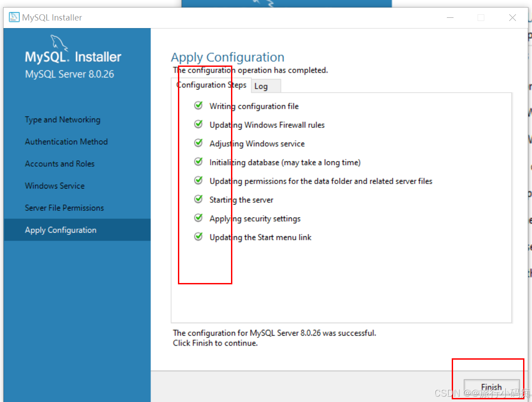Click the MySQL Installer title bar icon
Image resolution: width=532 pixels, height=402 pixels.
click(x=14, y=17)
